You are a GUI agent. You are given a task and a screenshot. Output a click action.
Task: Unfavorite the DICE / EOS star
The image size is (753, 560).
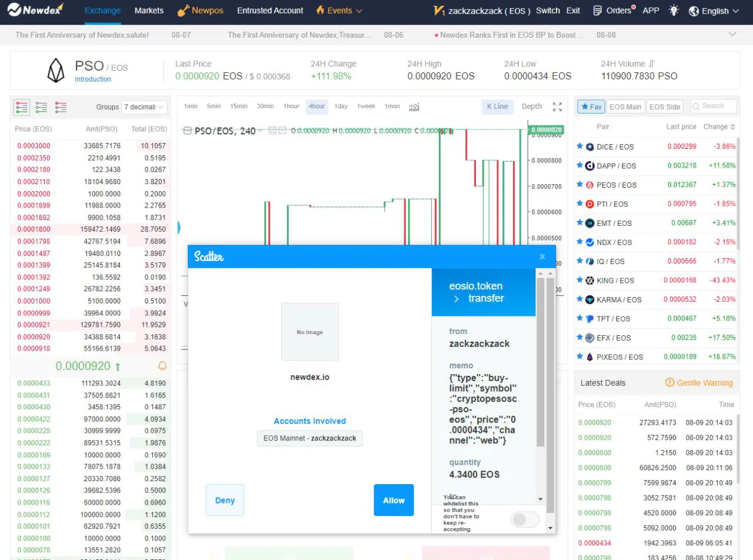[x=579, y=146]
